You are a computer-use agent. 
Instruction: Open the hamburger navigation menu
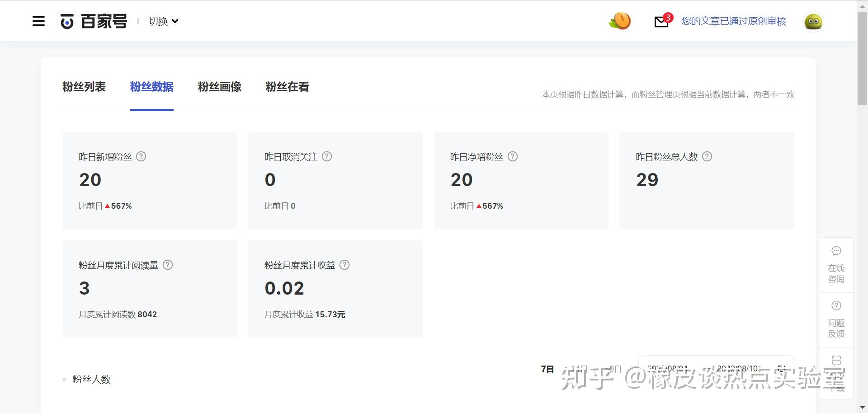[38, 21]
